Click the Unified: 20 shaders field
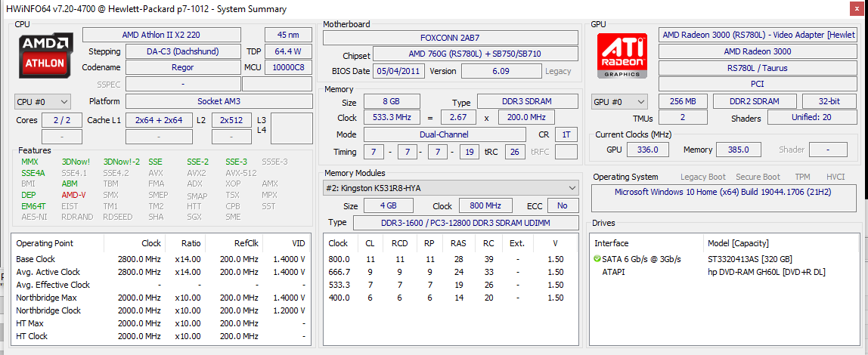This screenshot has height=355, width=868. (812, 118)
